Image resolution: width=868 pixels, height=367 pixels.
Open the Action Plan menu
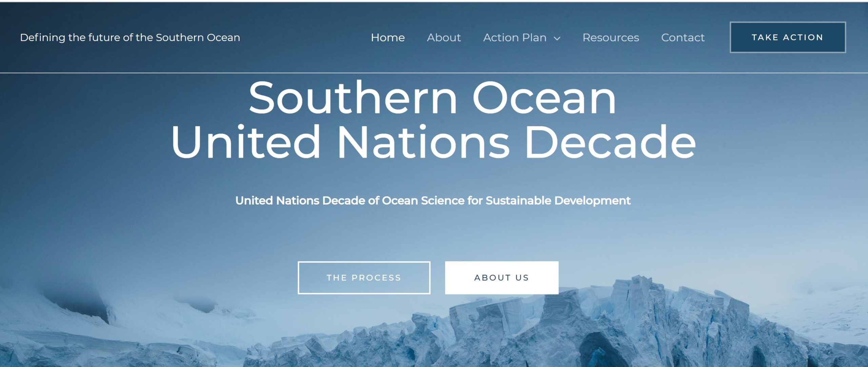515,37
